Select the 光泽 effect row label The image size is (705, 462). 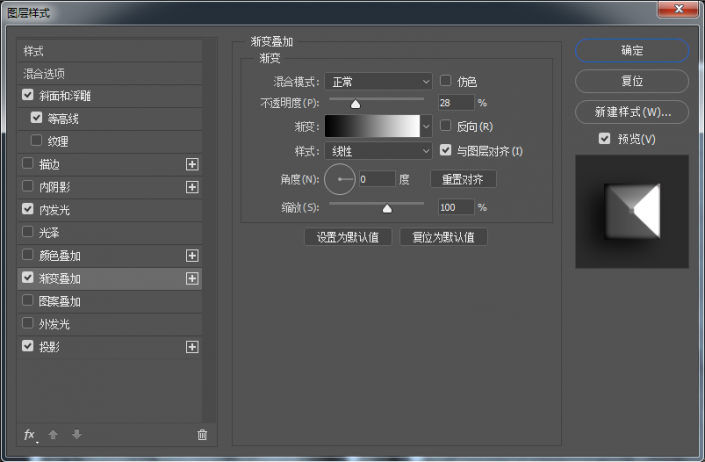49,233
